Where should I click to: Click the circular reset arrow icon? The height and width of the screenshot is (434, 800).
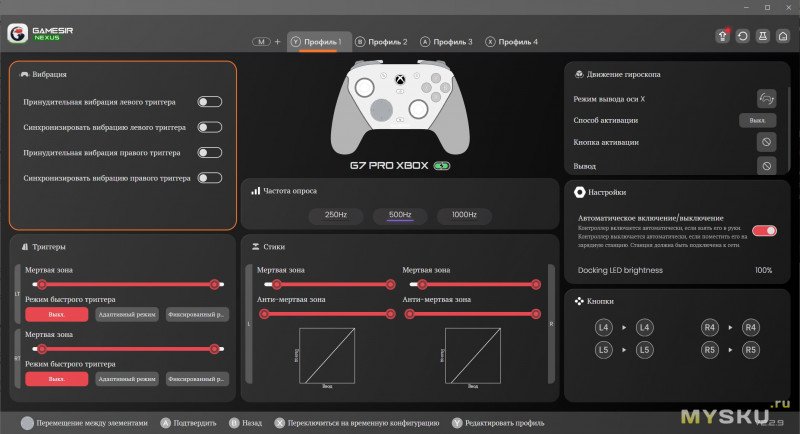pyautogui.click(x=743, y=35)
